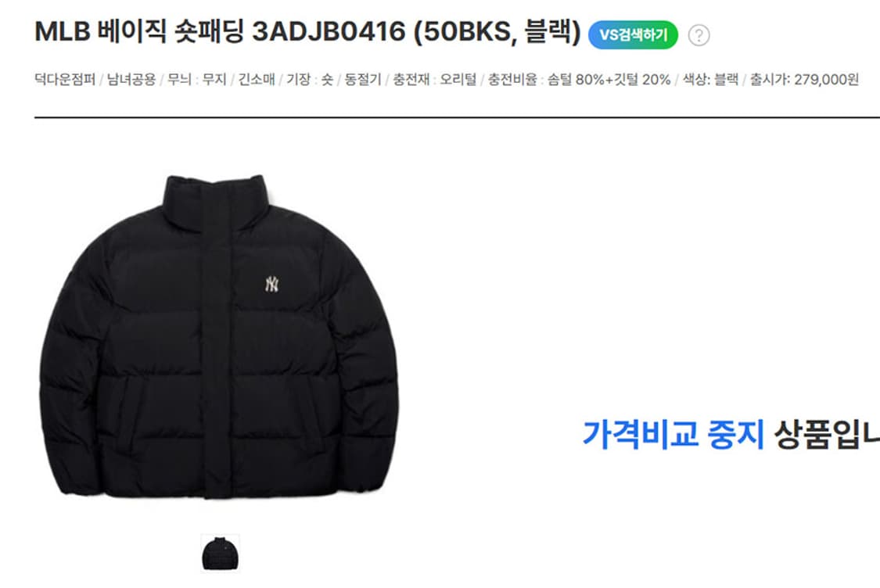Image resolution: width=880 pixels, height=588 pixels.
Task: Click the VS검색하기 button
Action: (x=633, y=34)
